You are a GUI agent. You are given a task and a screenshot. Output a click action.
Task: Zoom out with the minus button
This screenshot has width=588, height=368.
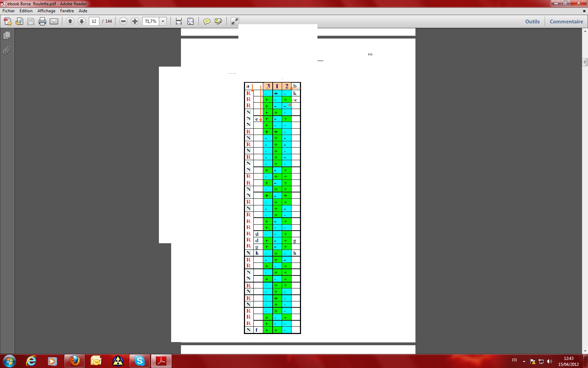pos(123,21)
